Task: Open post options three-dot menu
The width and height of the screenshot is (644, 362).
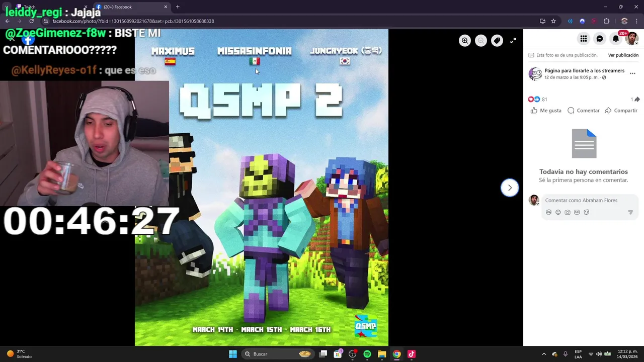Action: 632,73
